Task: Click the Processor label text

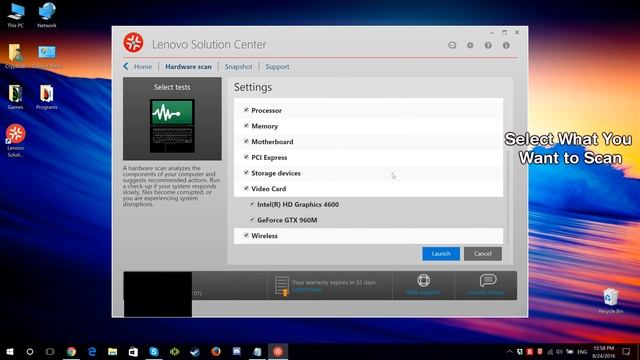Action: point(267,111)
